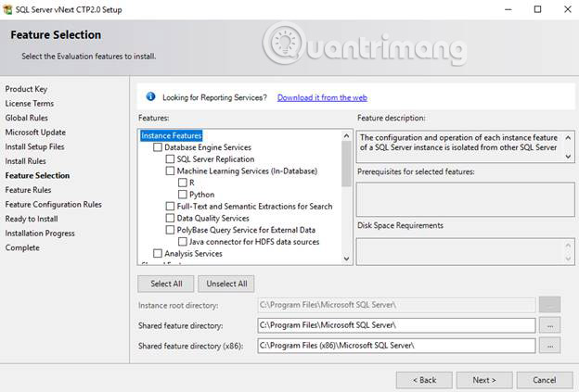The image size is (579, 392).
Task: Click the Features list scrollbar thumb
Action: (x=346, y=164)
